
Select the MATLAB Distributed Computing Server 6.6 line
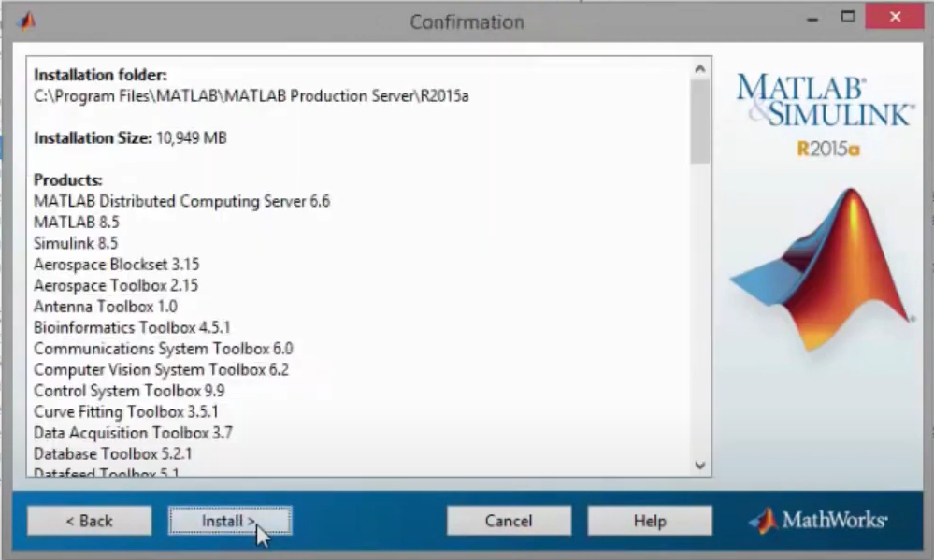pos(181,201)
